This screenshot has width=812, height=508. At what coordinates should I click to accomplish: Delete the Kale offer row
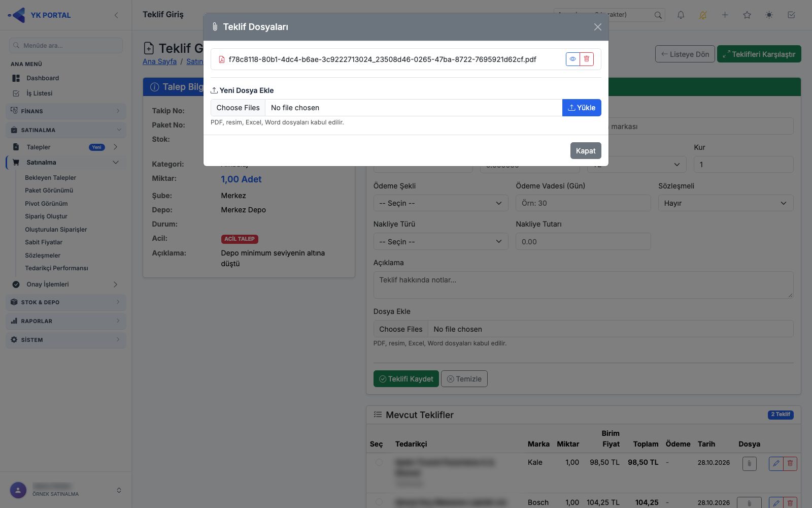click(790, 463)
